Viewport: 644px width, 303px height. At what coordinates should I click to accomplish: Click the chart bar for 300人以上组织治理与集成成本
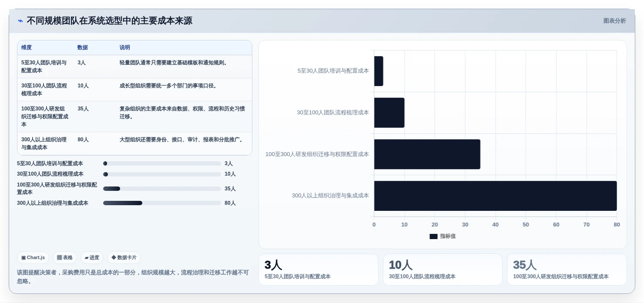point(496,196)
